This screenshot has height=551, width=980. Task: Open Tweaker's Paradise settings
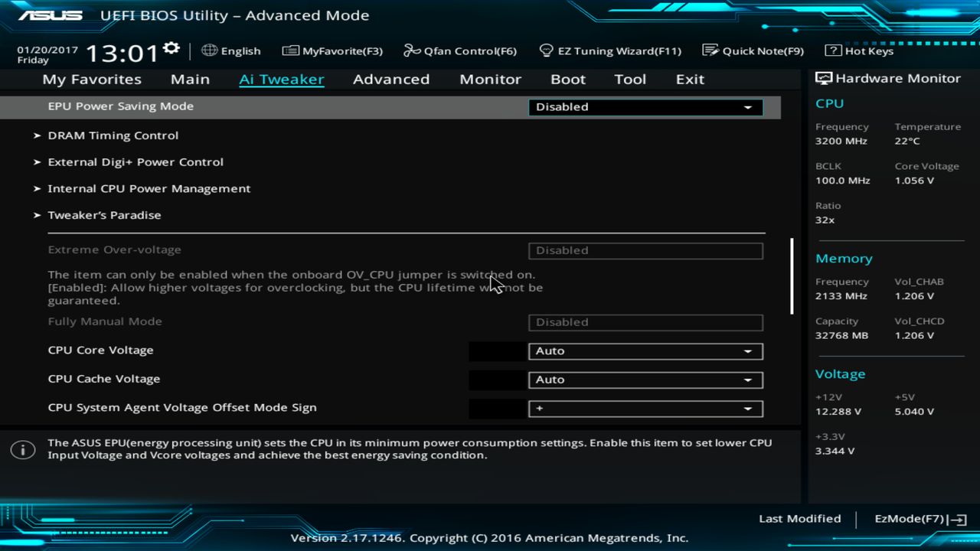coord(104,215)
